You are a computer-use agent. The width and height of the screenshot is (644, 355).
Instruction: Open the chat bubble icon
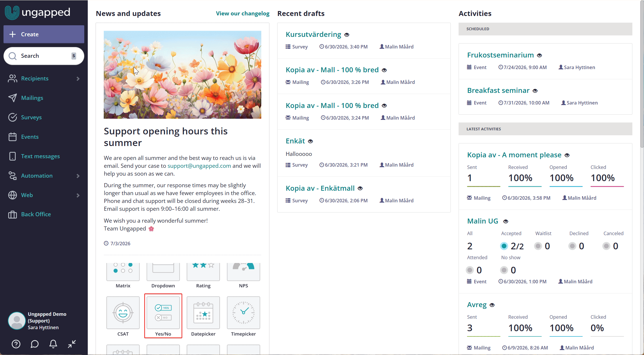35,344
